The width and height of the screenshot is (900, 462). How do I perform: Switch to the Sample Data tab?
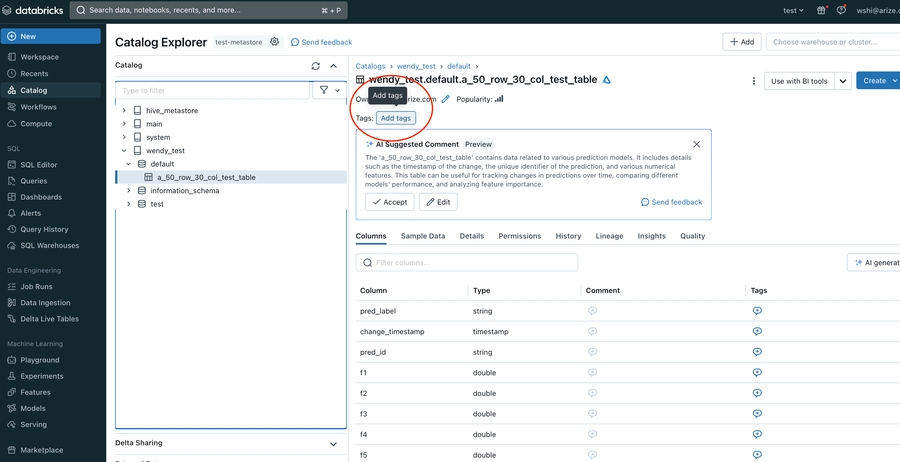423,236
